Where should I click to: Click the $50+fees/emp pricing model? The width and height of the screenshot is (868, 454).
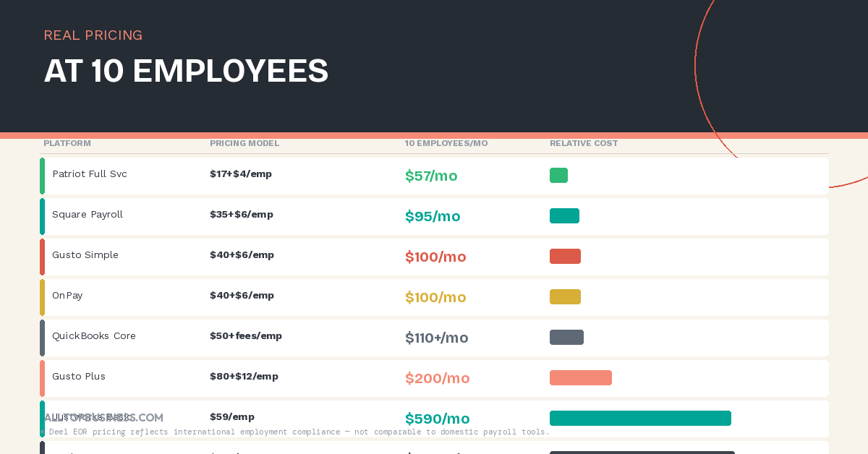[x=246, y=336]
